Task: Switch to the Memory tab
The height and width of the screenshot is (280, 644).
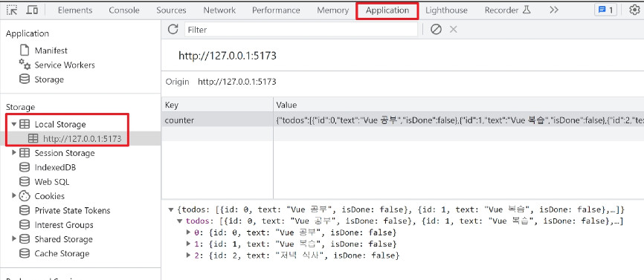Action: [x=332, y=10]
